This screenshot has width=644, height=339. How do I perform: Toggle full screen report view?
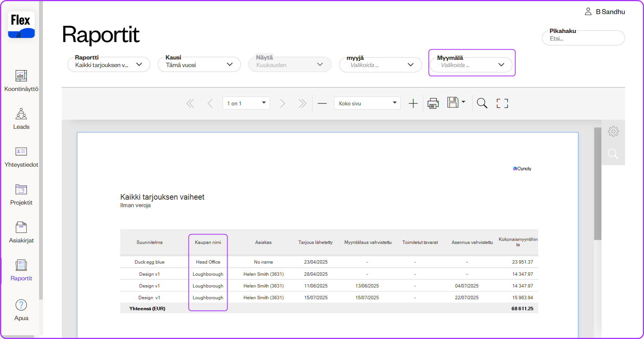coord(502,103)
